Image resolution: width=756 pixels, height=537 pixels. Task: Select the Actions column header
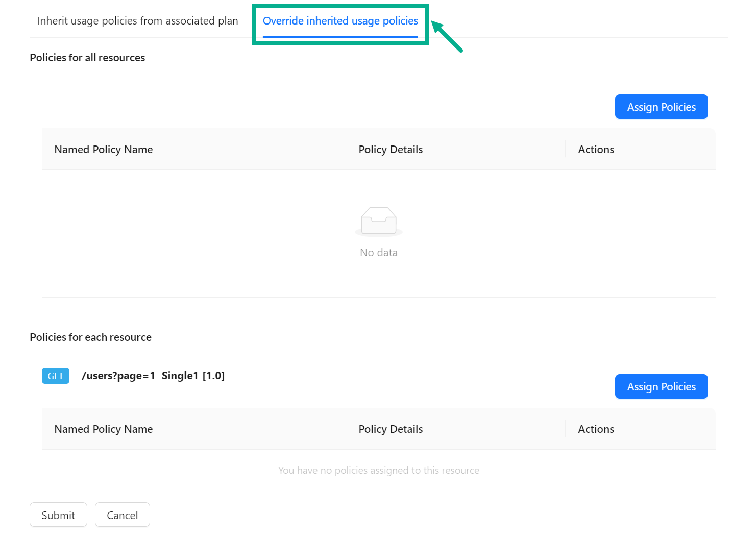596,149
